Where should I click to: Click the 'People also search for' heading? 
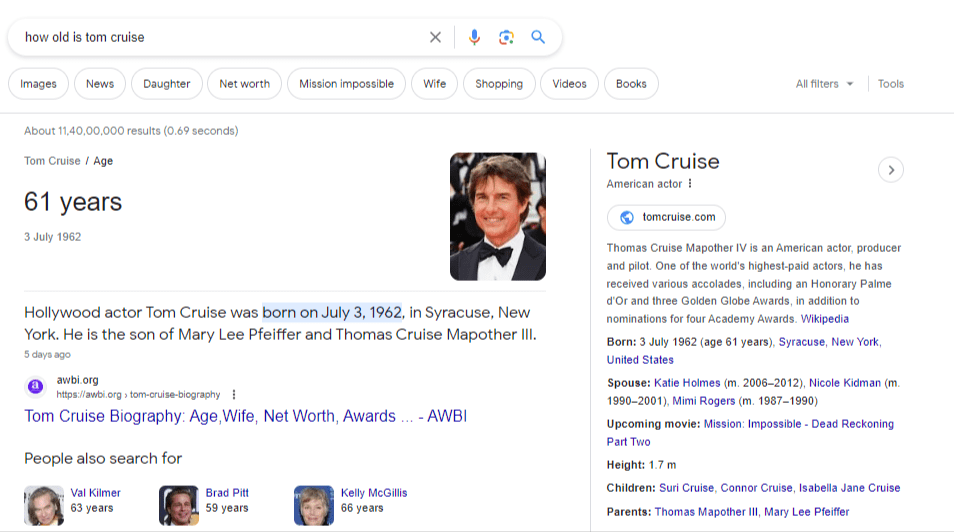(103, 458)
